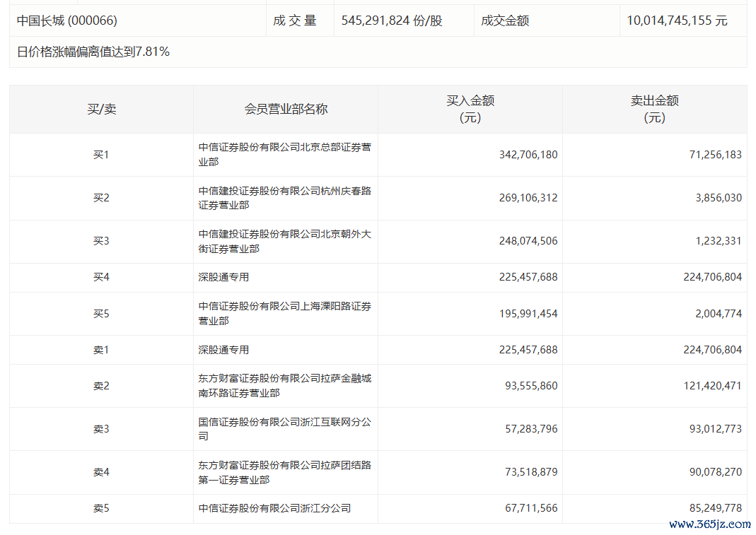The image size is (756, 535).
Task: Click 中信证券股份有限公司上海溧阳路证券营业部 in the 买5 row
Action: (x=285, y=314)
